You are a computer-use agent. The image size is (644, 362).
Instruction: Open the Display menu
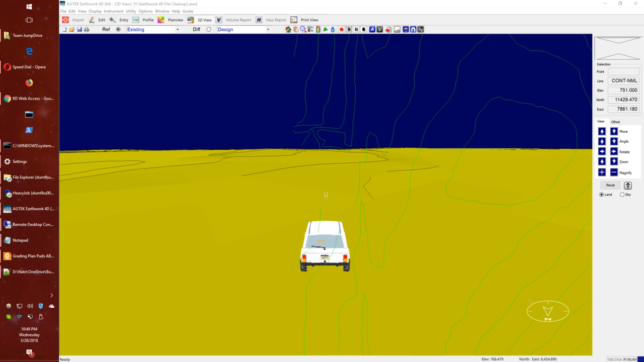[x=95, y=11]
